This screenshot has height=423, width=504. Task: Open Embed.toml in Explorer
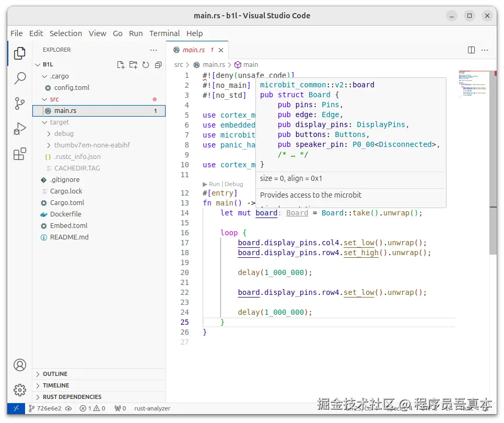(x=99, y=226)
